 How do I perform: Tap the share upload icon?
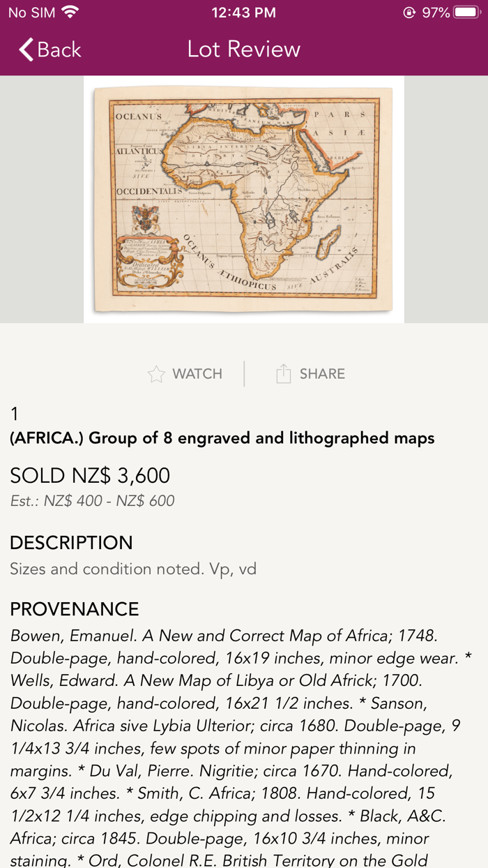(x=283, y=374)
